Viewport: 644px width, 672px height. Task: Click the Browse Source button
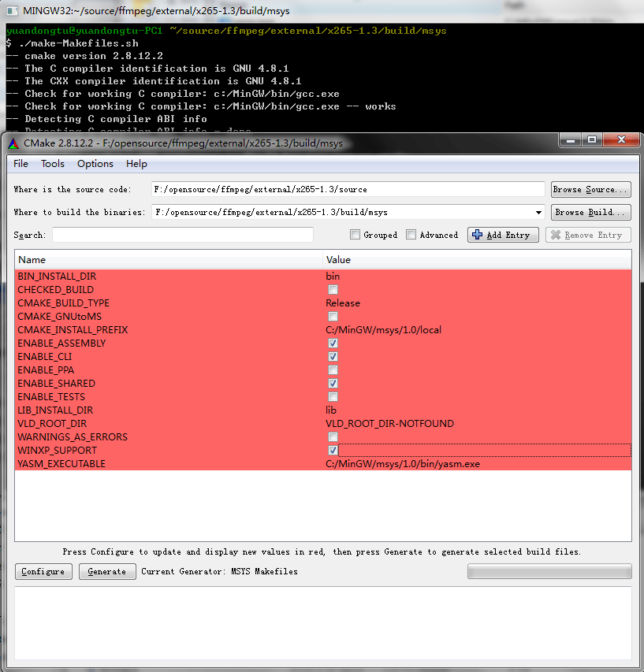click(590, 189)
